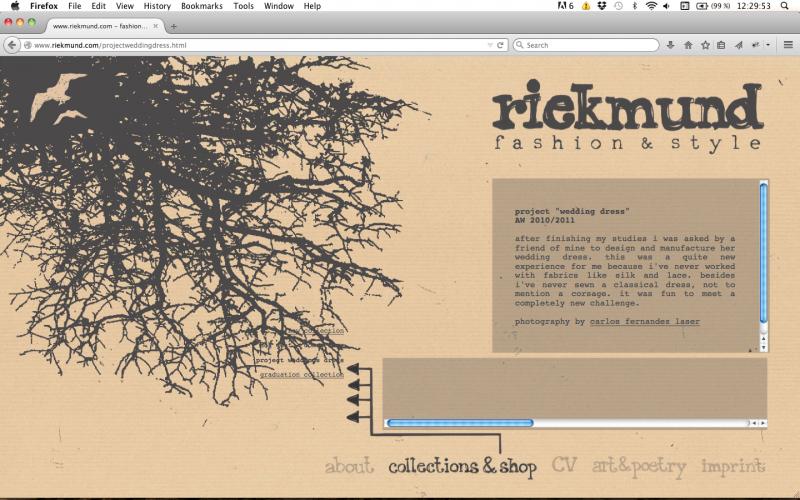
Task: Open the carlos fernandes laser link
Action: click(x=645, y=322)
